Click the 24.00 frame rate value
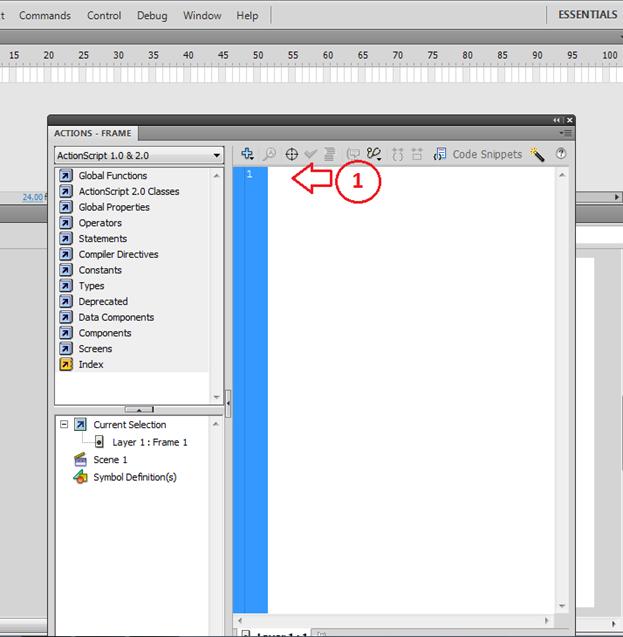The height and width of the screenshot is (637, 623). coord(32,197)
